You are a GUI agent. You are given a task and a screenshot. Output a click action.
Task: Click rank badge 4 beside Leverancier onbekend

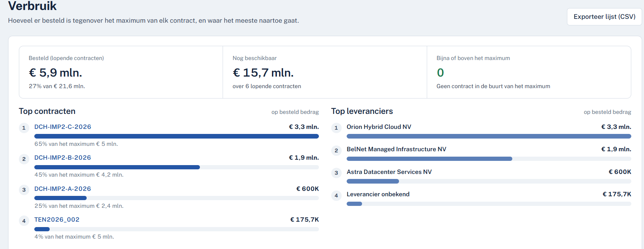[336, 196]
